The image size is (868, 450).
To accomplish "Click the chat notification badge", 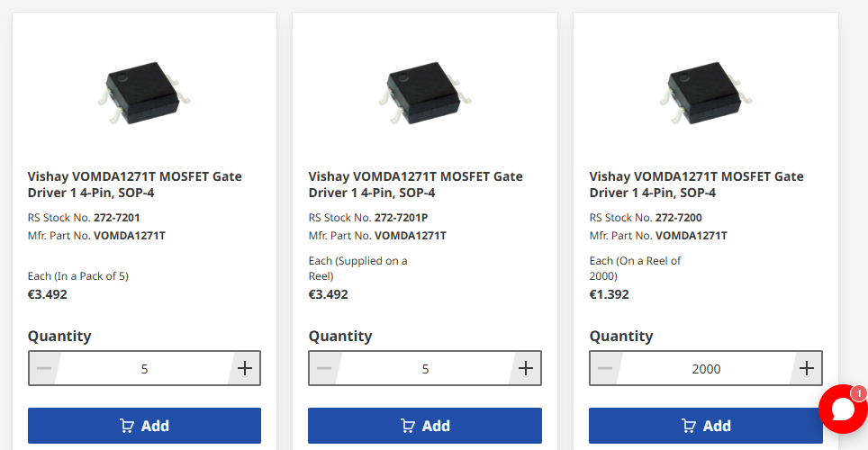I will (859, 393).
